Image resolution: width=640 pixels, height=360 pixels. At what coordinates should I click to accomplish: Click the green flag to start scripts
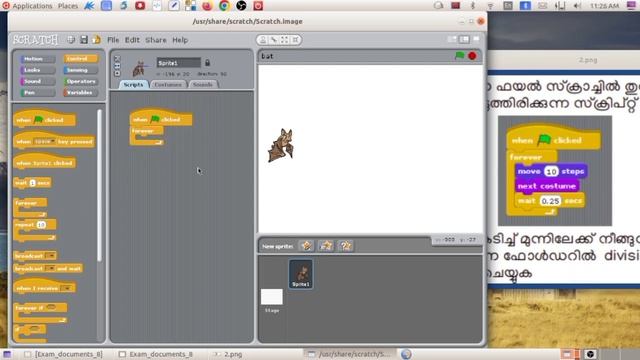click(x=460, y=56)
